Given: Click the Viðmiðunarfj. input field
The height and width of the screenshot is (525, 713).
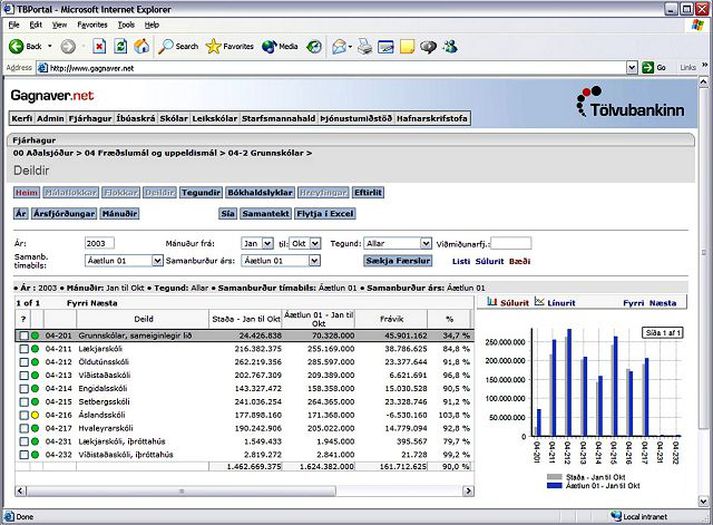Looking at the screenshot, I should (x=511, y=244).
